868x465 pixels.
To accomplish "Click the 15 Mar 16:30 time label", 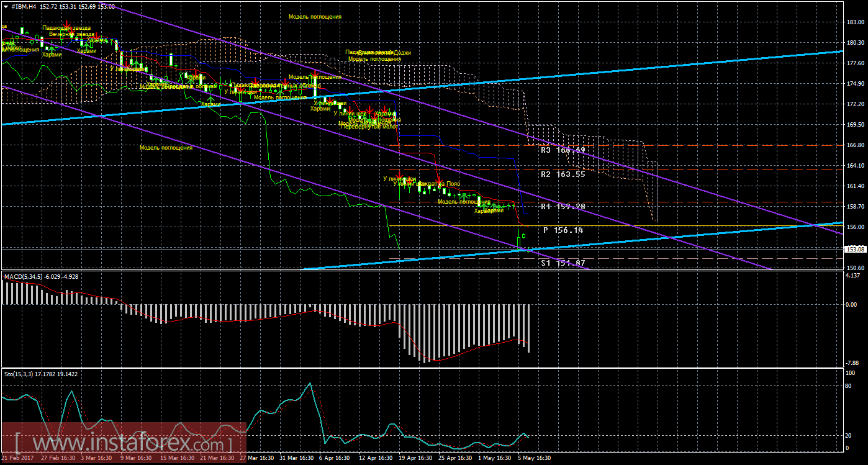I will [177, 458].
